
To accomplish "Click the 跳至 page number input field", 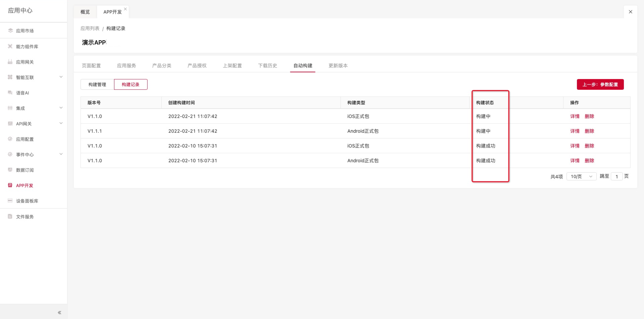I will [x=616, y=176].
